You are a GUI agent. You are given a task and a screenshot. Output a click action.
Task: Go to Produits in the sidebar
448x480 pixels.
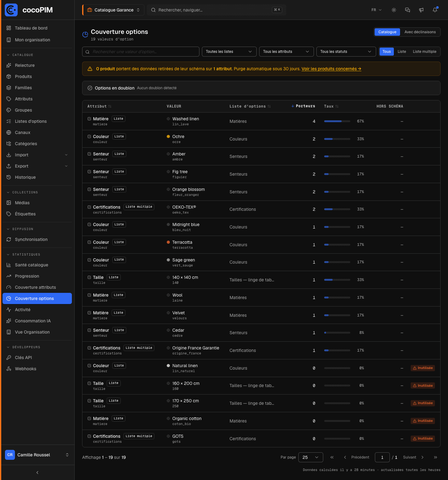pyautogui.click(x=37, y=76)
